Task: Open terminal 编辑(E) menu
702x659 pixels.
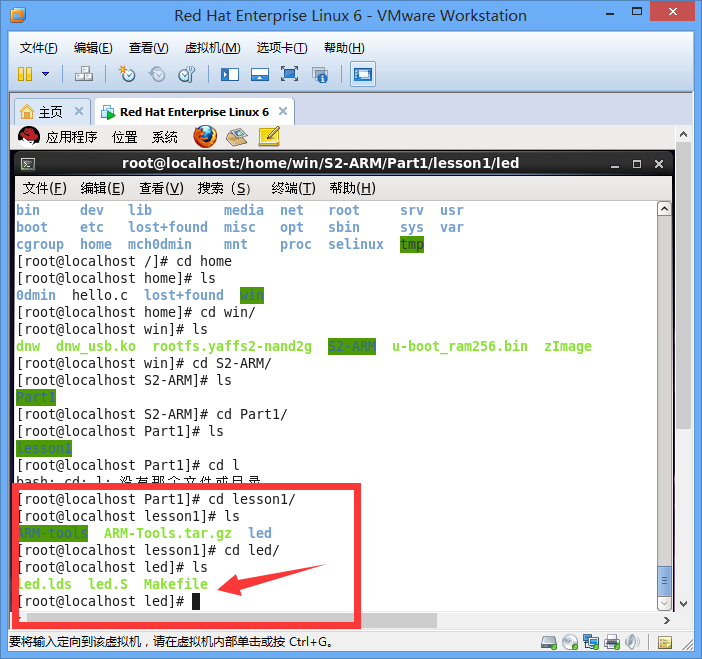Action: [x=103, y=188]
